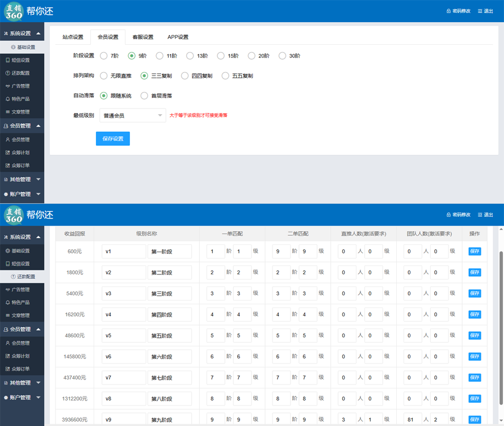The width and height of the screenshot is (504, 426).
Task: Choose 四四复制 for the arrangement structure
Action: pyautogui.click(x=184, y=76)
